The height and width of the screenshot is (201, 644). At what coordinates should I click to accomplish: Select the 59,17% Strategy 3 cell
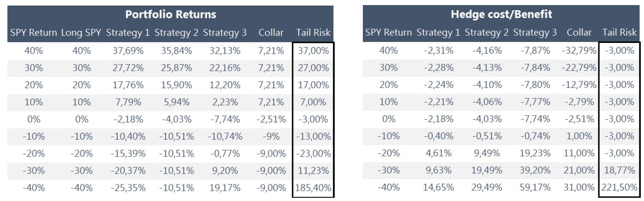coord(535,188)
